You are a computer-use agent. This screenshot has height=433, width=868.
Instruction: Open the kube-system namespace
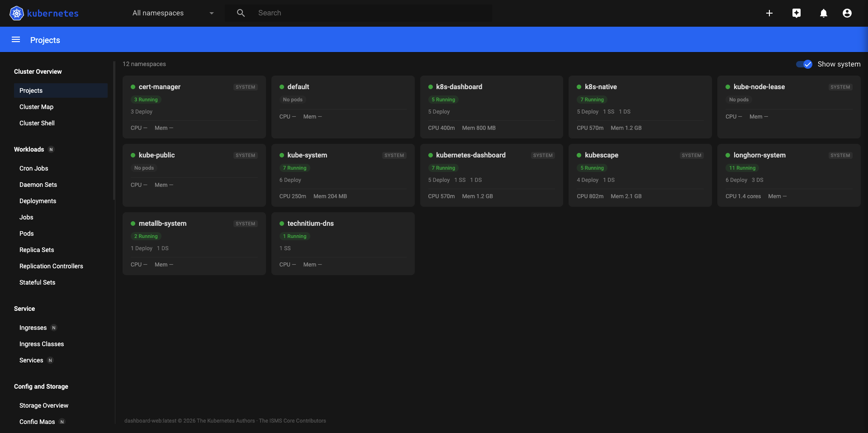point(343,175)
